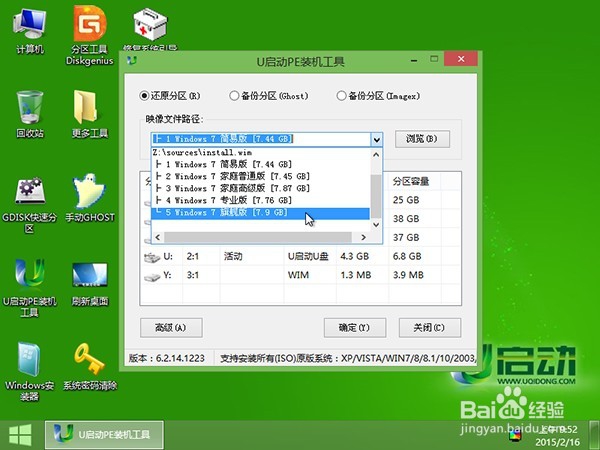Choose 3 Windows 7 家庭高级版 [7.87 GB]
The image size is (600, 450).
point(261,188)
